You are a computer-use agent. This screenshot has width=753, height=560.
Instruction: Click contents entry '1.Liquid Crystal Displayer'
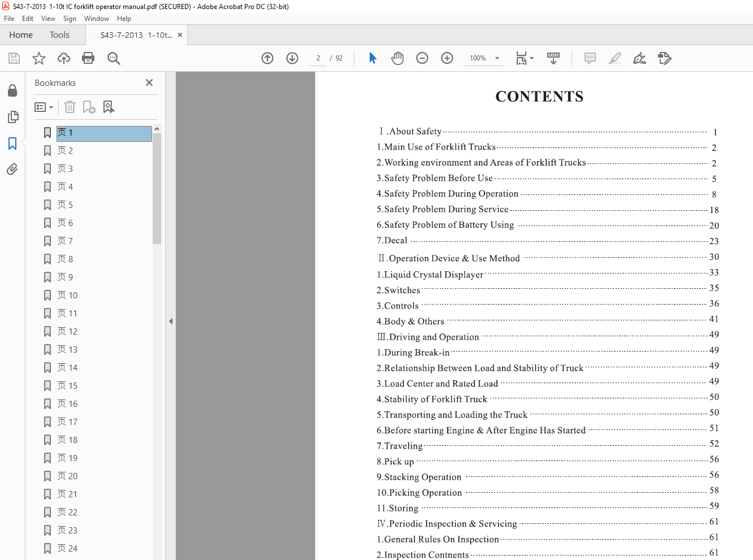(430, 275)
